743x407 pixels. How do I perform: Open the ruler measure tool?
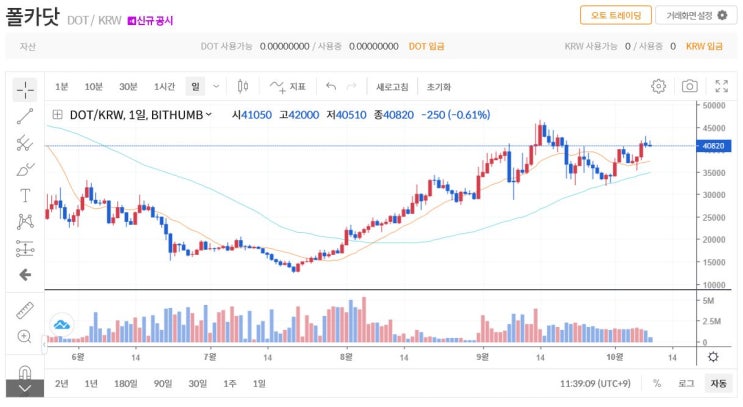25,310
